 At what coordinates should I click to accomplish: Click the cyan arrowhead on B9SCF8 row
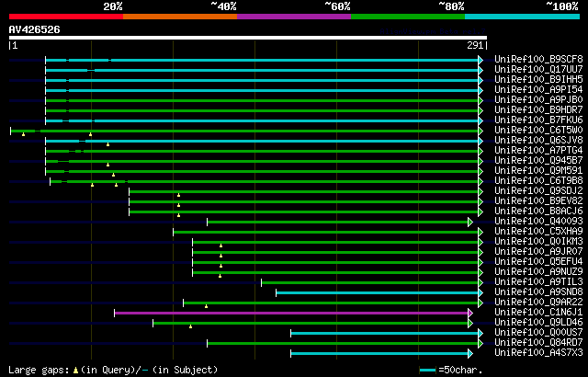(481, 60)
